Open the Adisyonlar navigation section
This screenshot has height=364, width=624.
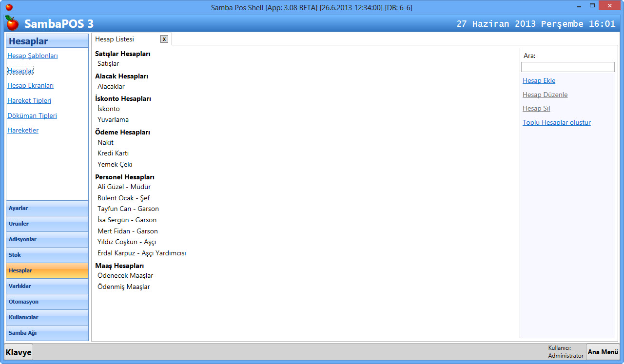coord(47,240)
